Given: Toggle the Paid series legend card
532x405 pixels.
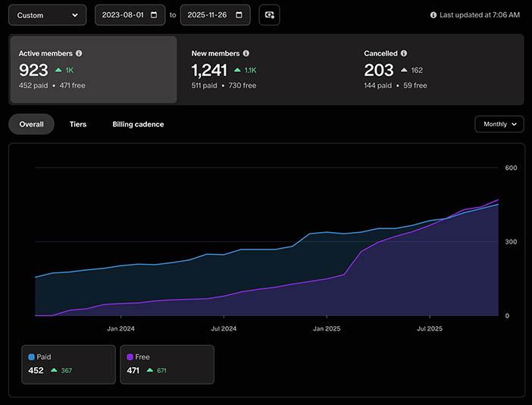Looking at the screenshot, I should coord(68,364).
